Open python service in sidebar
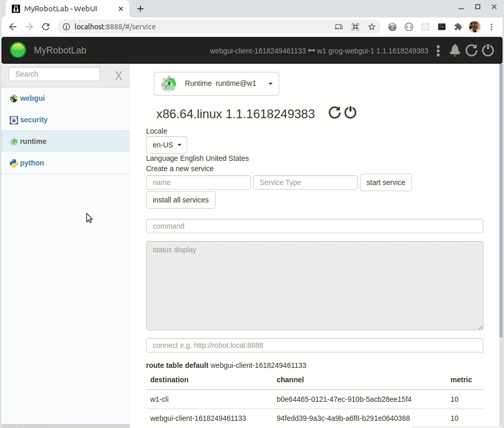Image resolution: width=504 pixels, height=428 pixels. click(x=32, y=163)
